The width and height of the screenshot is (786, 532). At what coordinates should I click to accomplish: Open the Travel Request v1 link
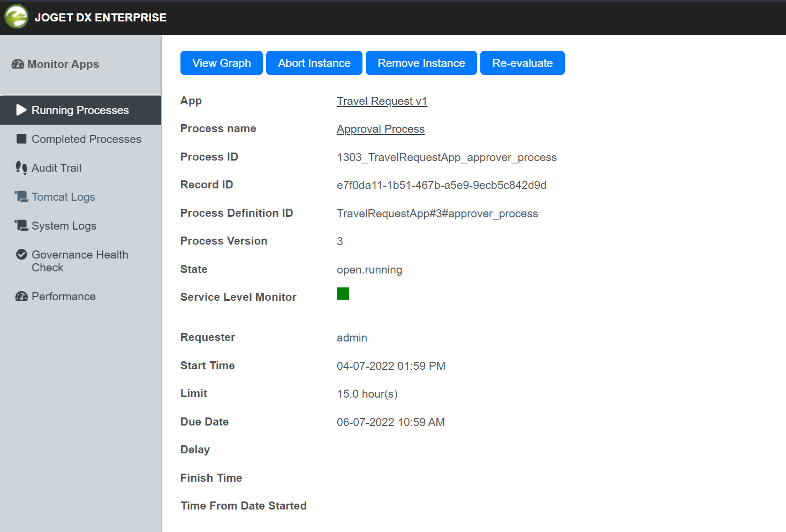coord(382,101)
